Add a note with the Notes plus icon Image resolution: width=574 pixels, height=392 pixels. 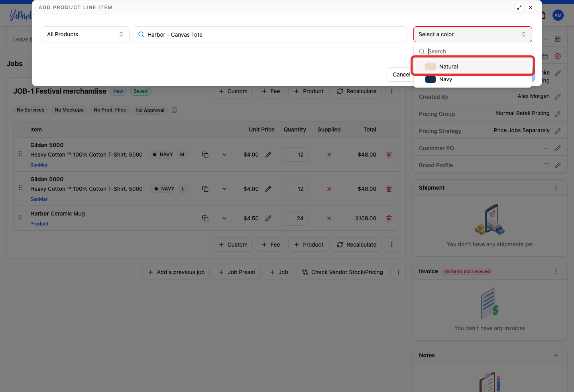coord(556,355)
